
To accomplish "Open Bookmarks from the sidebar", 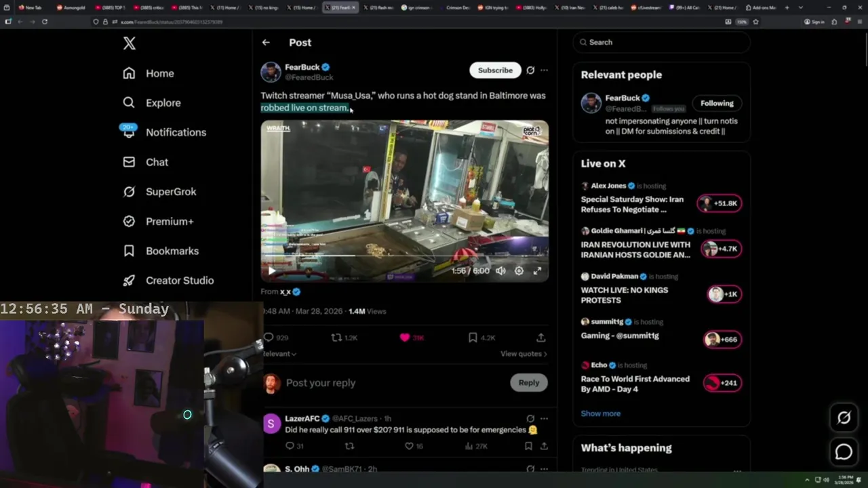I will [x=161, y=251].
